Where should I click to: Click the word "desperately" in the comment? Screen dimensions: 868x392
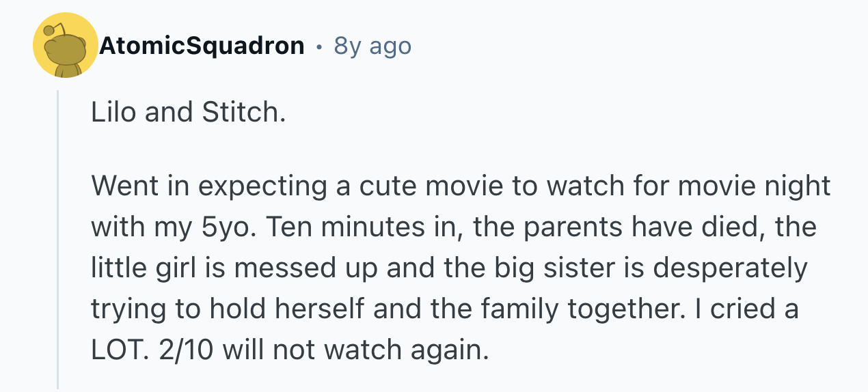(x=730, y=267)
